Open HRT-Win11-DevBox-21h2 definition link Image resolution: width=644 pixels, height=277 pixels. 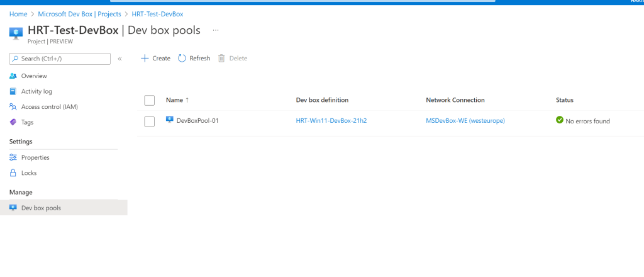coord(331,121)
